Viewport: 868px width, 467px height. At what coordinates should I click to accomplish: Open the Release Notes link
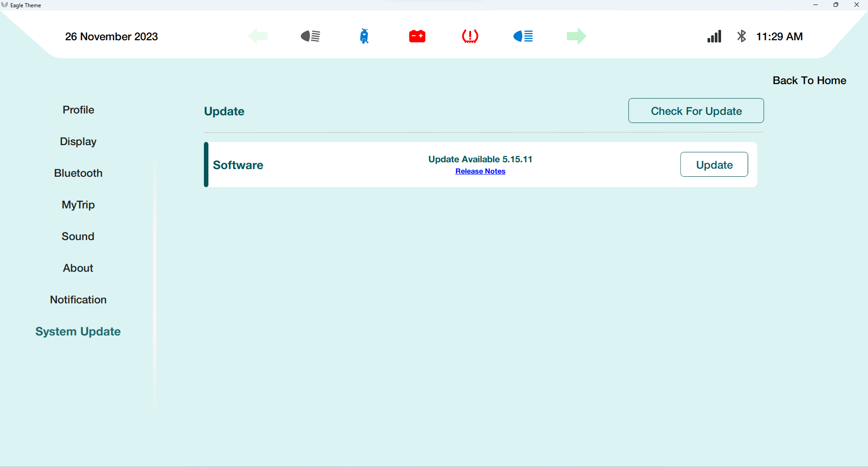coord(481,171)
